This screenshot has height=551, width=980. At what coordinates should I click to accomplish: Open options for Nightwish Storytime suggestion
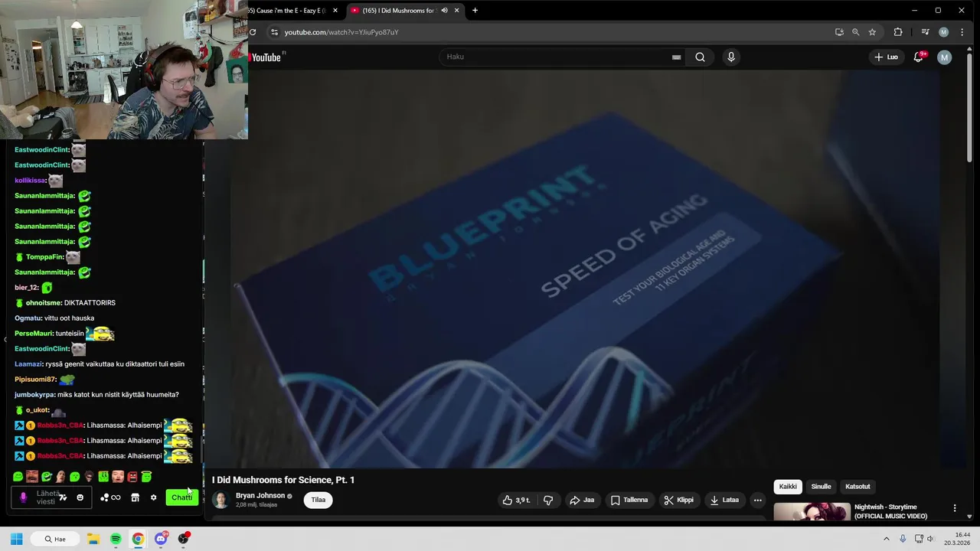pyautogui.click(x=954, y=507)
